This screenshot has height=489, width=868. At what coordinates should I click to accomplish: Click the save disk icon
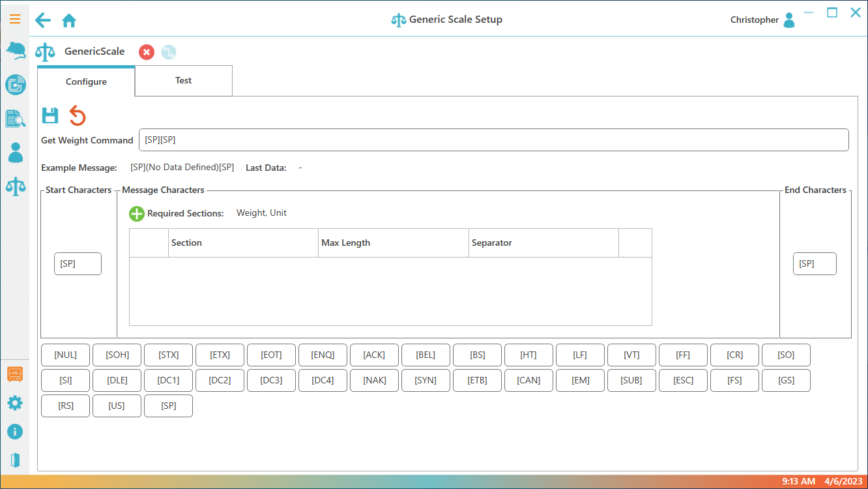[x=50, y=115]
